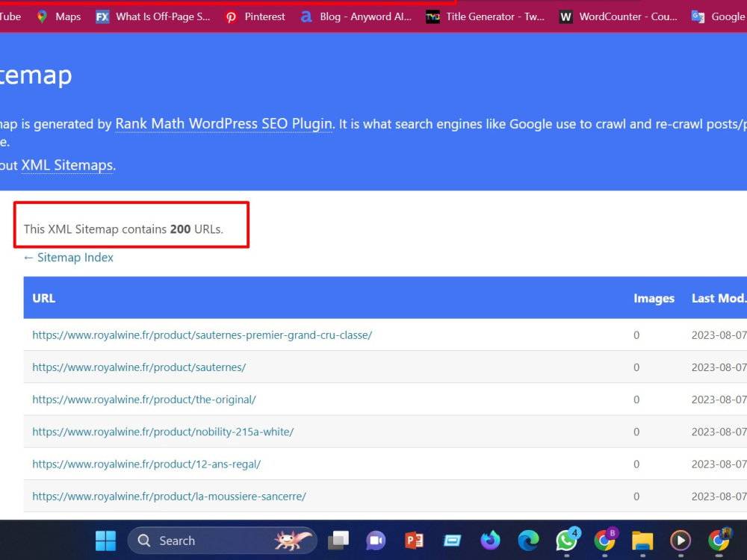747x560 pixels.
Task: Open the Google Translate bookmark
Action: point(719,16)
